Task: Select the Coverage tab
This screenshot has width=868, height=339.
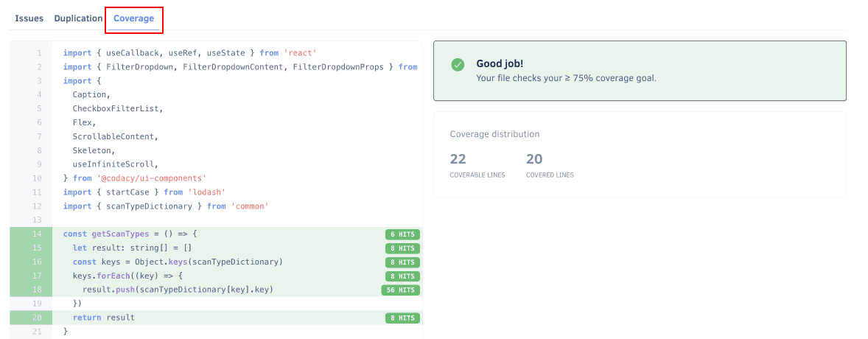Action: 133,18
